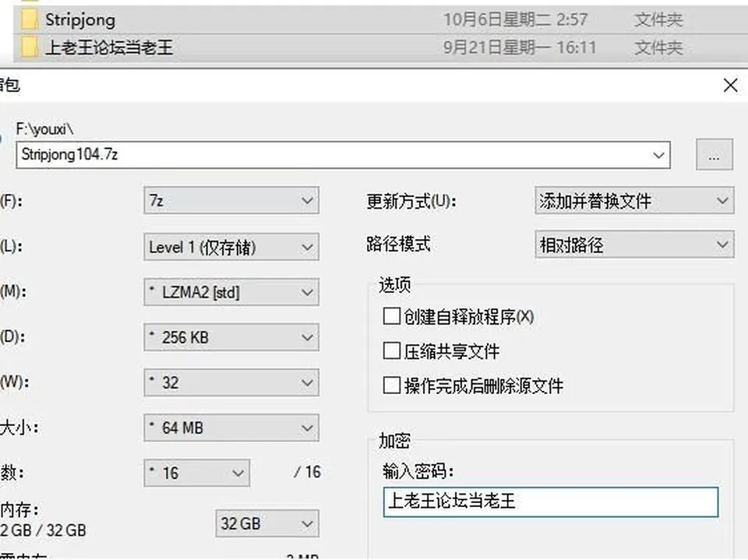Image resolution: width=748 pixels, height=560 pixels.
Task: Click the 2 GB / 32 GB memory usage text
Action: pos(43,530)
